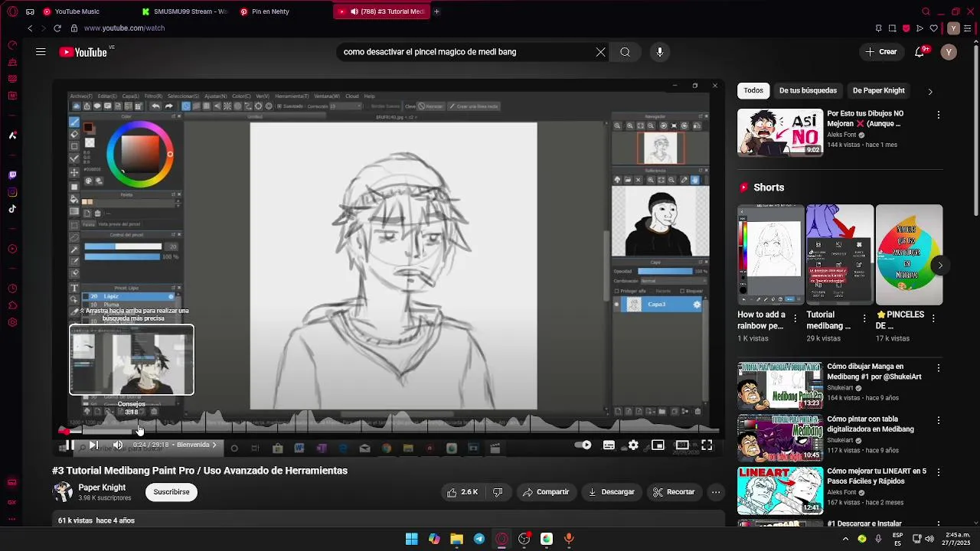
Task: Go back to the previous page
Action: [x=30, y=28]
